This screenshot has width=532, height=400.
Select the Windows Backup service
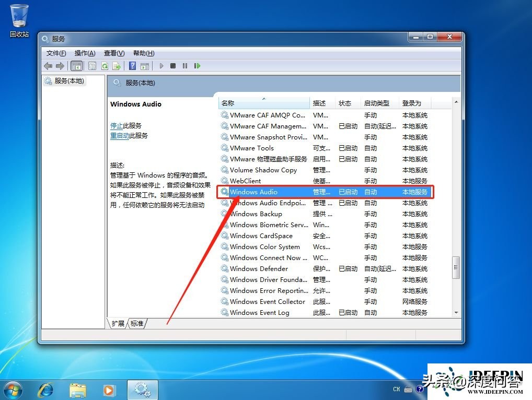pos(325,214)
